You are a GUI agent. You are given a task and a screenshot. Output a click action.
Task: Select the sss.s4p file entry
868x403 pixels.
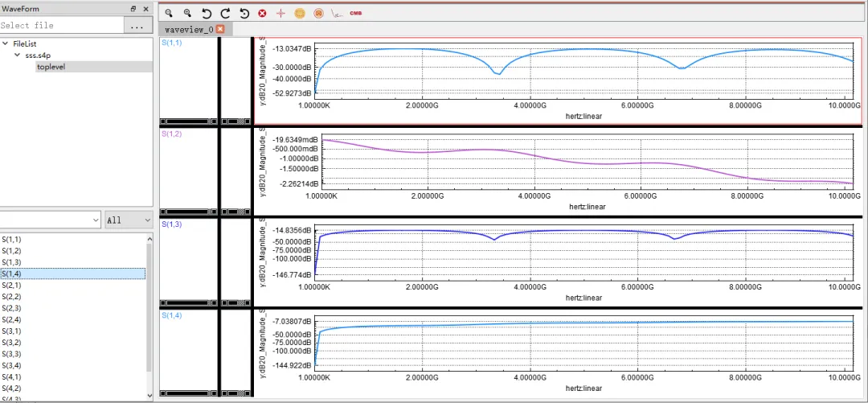pyautogui.click(x=39, y=56)
